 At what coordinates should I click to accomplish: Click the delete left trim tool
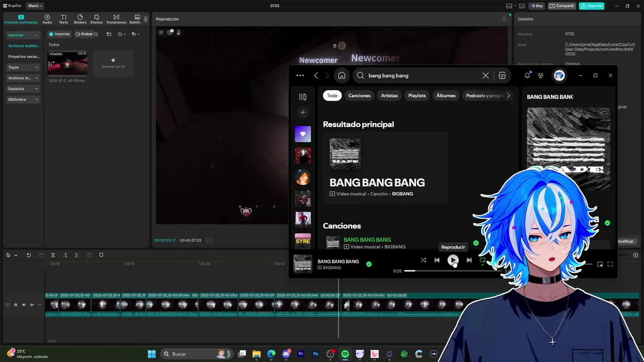point(65,255)
